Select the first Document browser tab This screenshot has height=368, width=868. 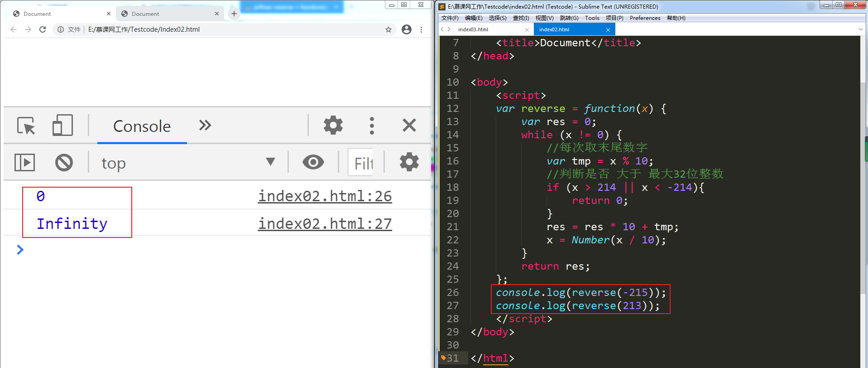(x=62, y=14)
